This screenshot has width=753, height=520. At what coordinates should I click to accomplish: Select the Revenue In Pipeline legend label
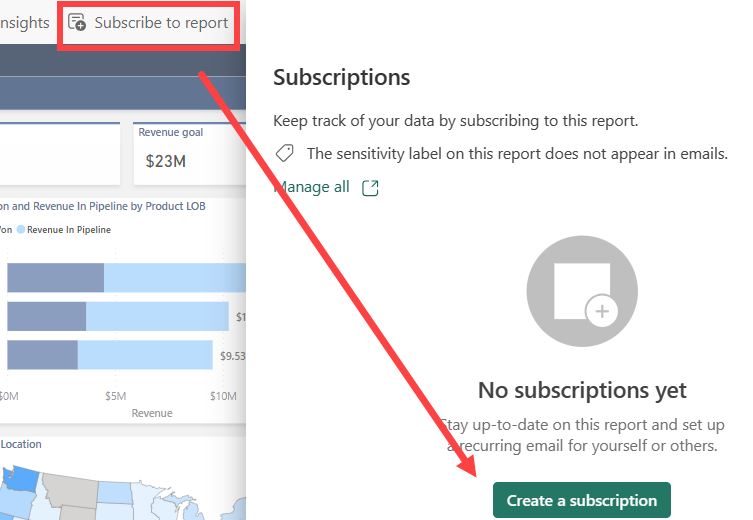coord(69,230)
